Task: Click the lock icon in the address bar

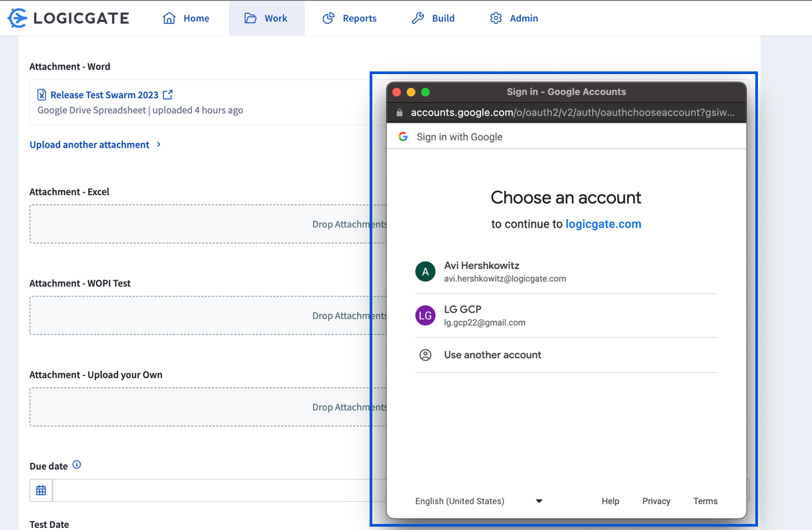Action: (400, 112)
